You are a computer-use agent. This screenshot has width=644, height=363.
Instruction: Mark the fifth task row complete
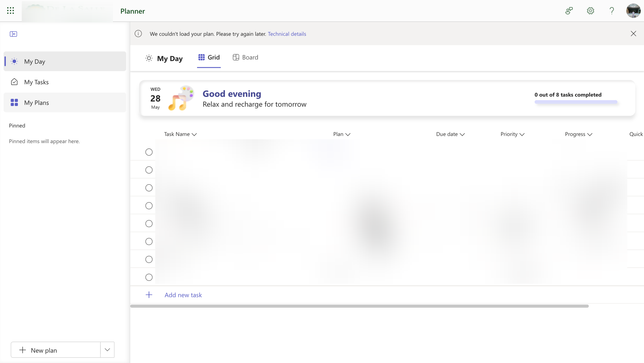[x=149, y=224]
